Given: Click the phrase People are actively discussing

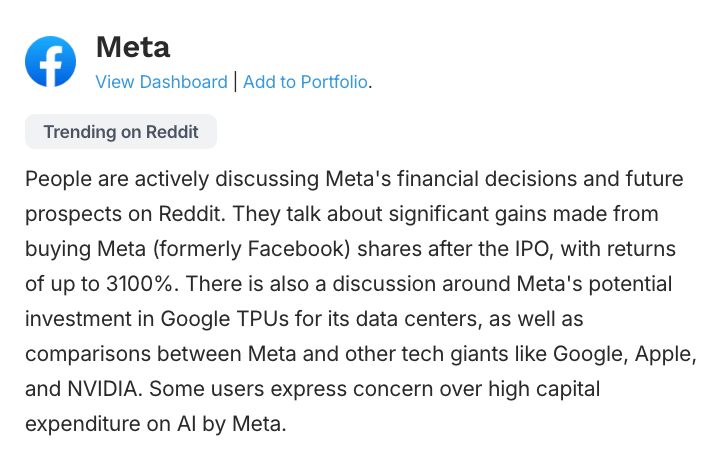Looking at the screenshot, I should 172,179.
